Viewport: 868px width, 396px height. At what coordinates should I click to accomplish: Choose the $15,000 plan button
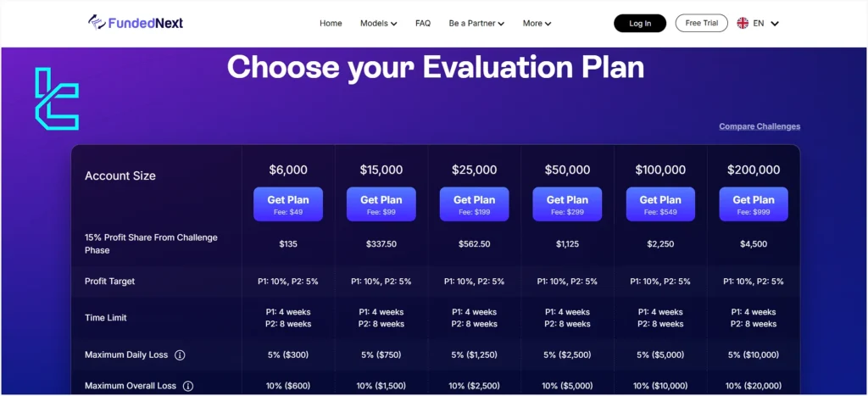[x=381, y=204]
